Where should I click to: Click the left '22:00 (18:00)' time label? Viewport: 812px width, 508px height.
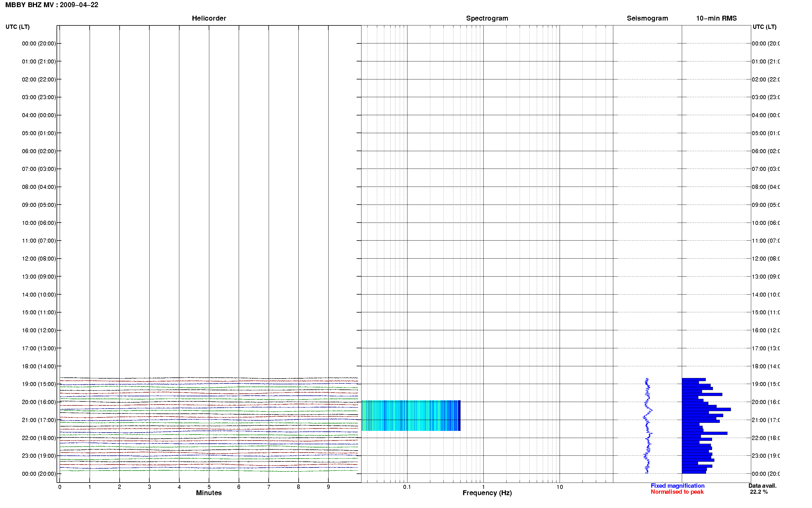pos(39,438)
